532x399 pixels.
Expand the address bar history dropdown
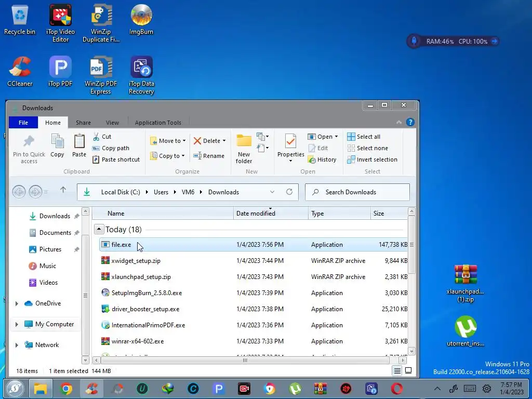click(272, 192)
